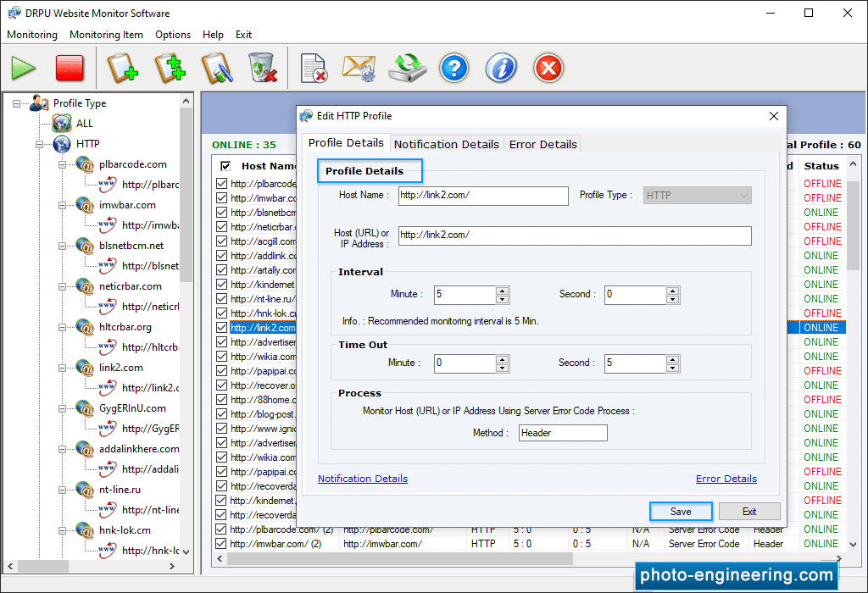Increase the Interval Minute value
The image size is (868, 593).
click(502, 291)
